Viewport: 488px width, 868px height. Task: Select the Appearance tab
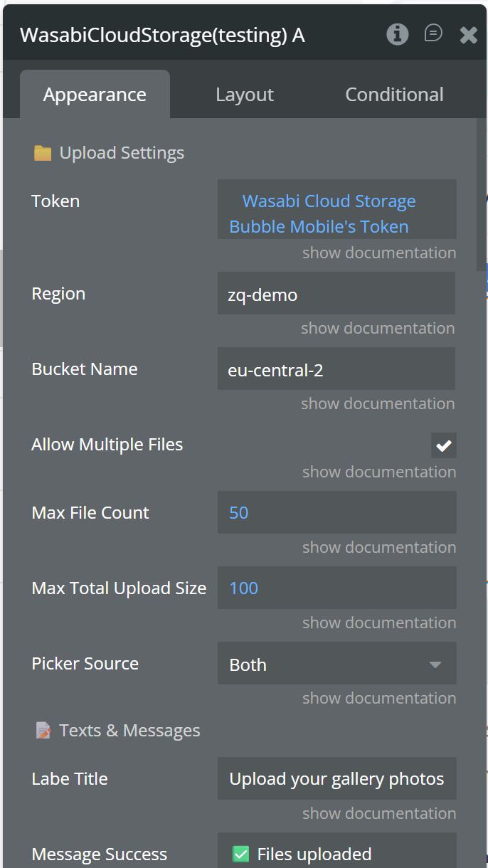[95, 95]
